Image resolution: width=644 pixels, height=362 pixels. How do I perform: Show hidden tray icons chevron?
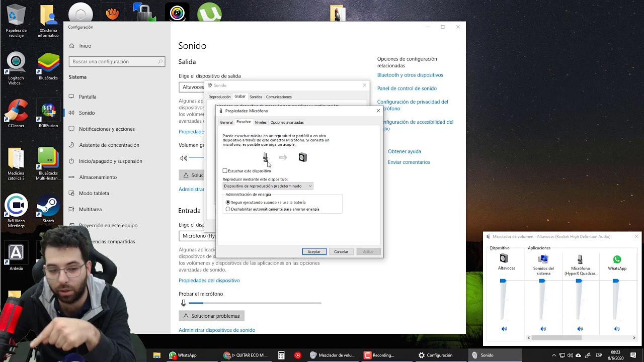click(554, 355)
